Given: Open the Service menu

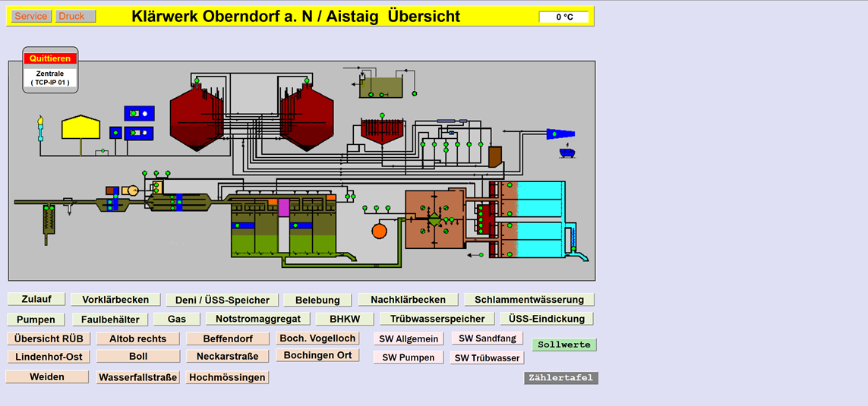Looking at the screenshot, I should coord(31,16).
